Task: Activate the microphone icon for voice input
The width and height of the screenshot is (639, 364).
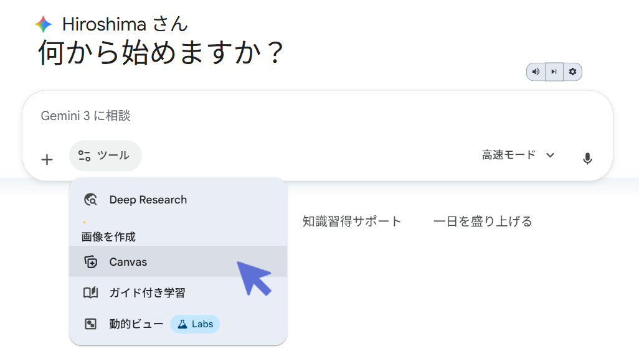Action: coord(587,159)
